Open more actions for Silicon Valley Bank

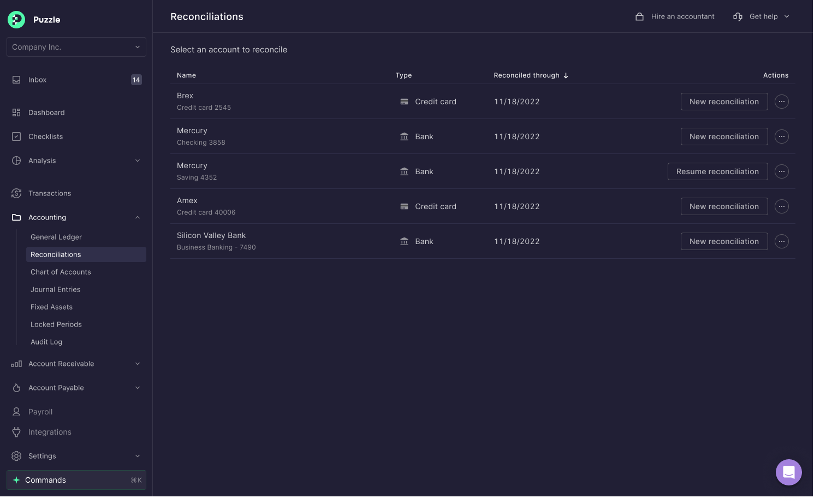(x=782, y=241)
